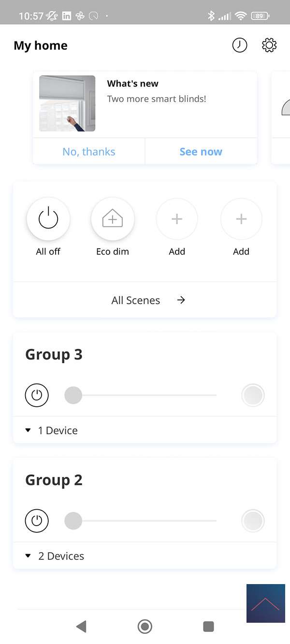Tap the last Add plus icon

(x=241, y=219)
